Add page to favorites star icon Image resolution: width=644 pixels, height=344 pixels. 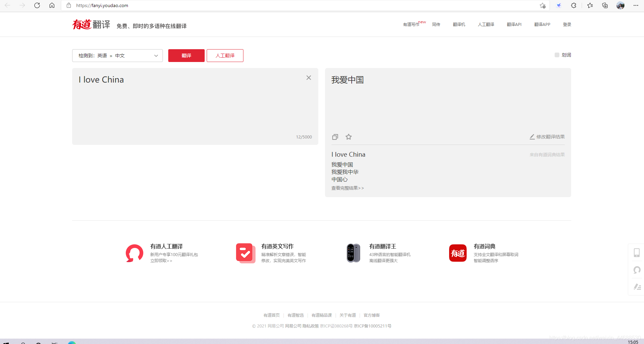click(x=543, y=5)
